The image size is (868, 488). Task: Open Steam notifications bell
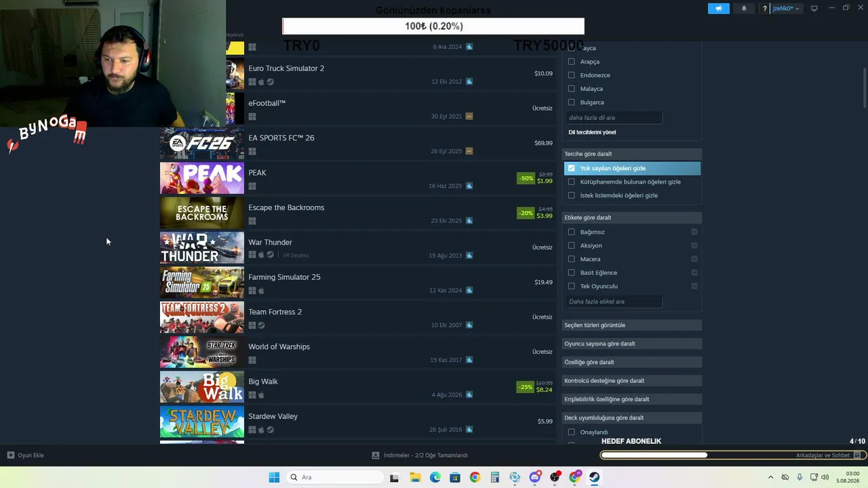744,9
